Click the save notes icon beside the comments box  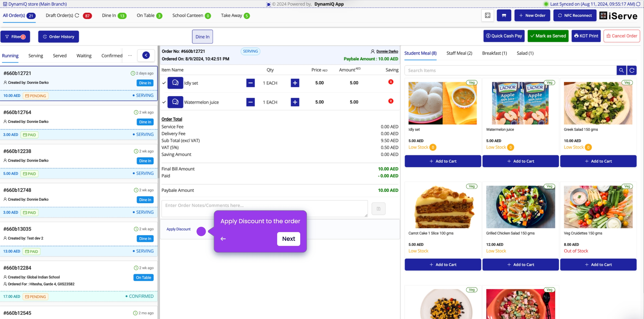(378, 209)
